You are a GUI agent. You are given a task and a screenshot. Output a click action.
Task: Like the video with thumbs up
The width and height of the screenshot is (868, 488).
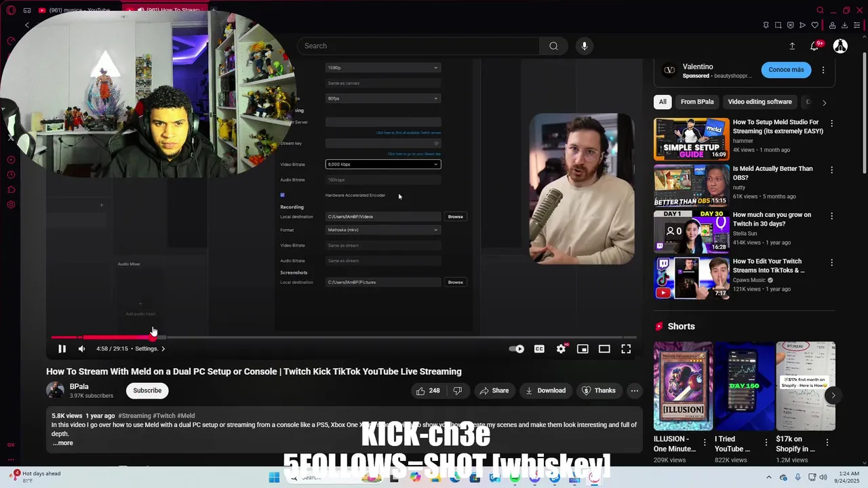click(x=428, y=390)
